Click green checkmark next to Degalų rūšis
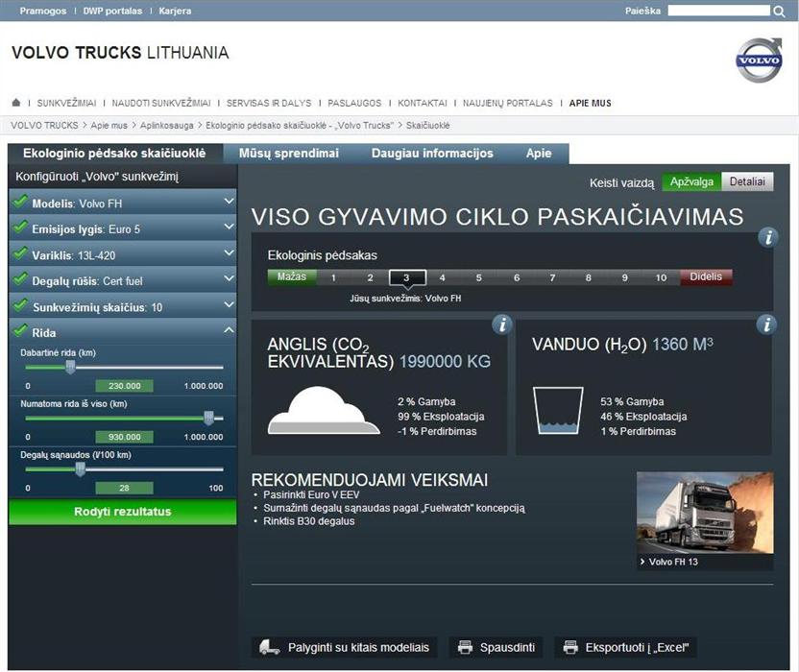The image size is (799, 672). coord(20,278)
